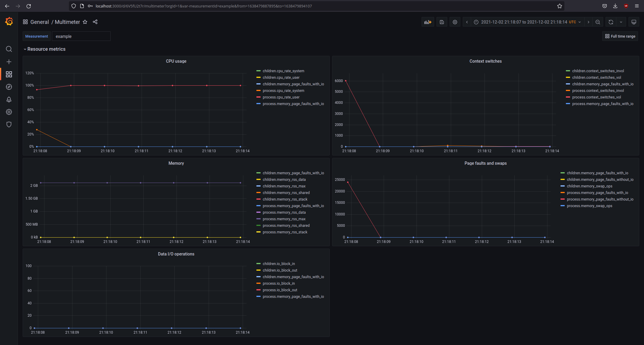Screen dimensions: 644x345
Task: Open dashboard settings gear in toolbar
Action: coord(455,22)
